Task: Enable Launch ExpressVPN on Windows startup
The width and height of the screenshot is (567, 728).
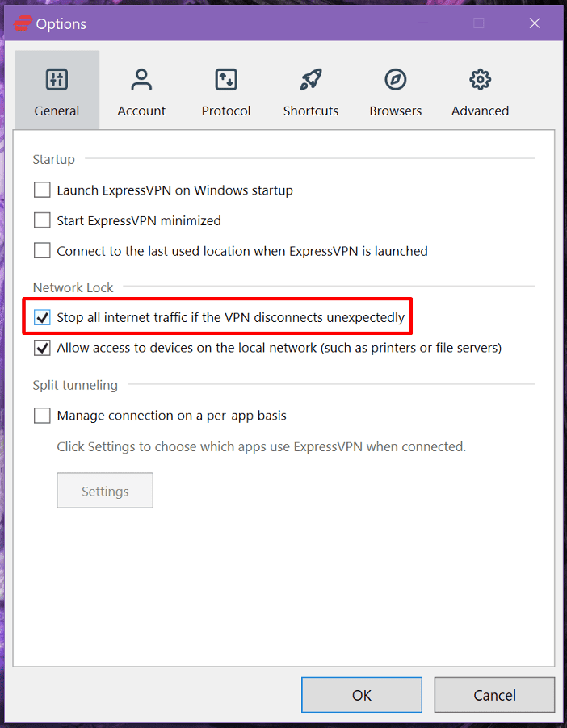Action: pyautogui.click(x=42, y=190)
